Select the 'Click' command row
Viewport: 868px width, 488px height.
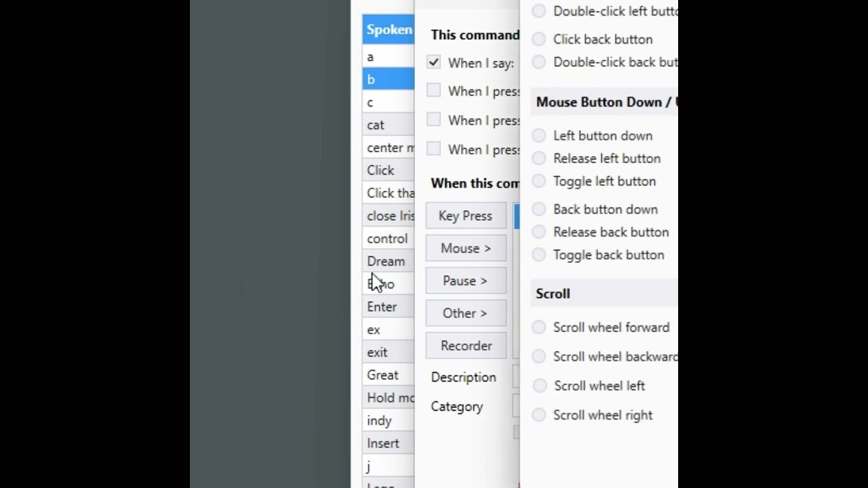coord(389,170)
